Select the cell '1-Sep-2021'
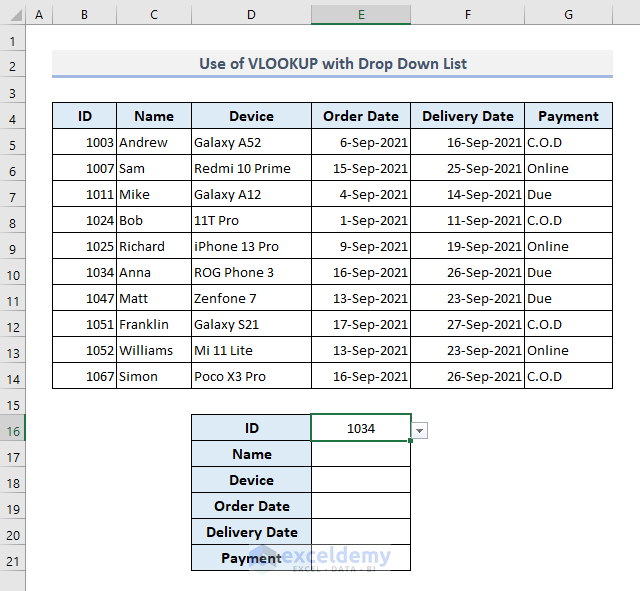 (x=361, y=220)
